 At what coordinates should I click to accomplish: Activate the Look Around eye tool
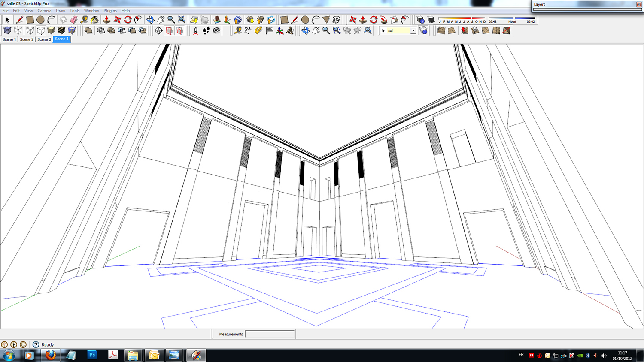[x=216, y=30]
